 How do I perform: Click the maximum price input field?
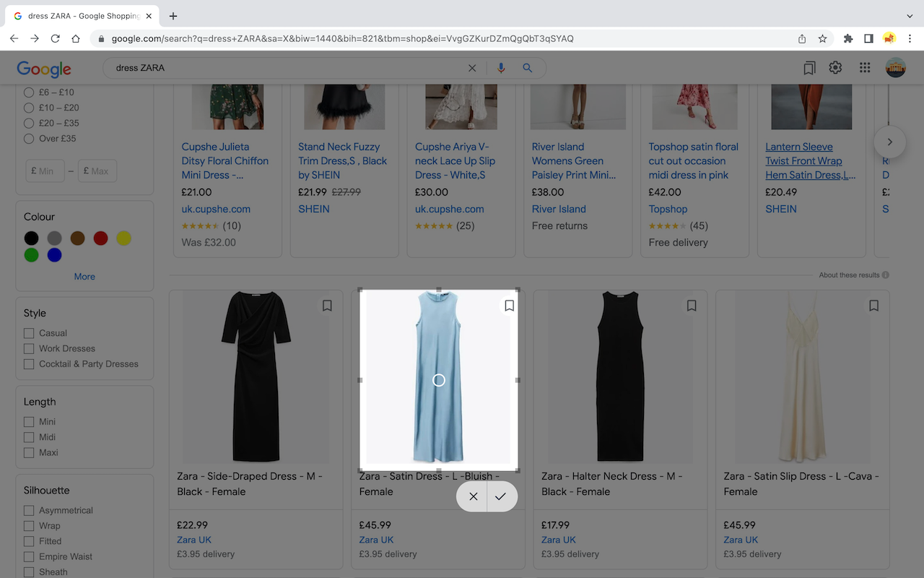pyautogui.click(x=97, y=171)
